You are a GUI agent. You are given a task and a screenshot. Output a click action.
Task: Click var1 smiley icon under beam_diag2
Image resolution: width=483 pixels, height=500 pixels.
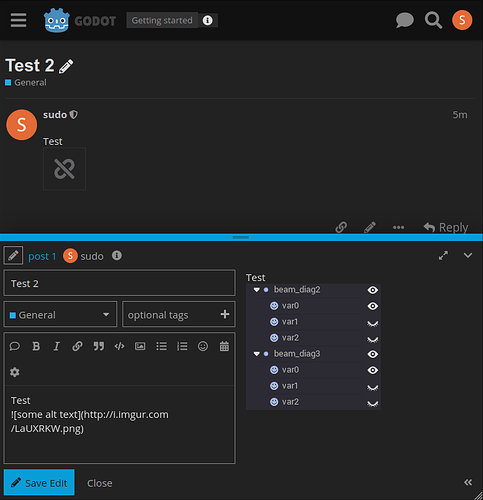tap(274, 322)
